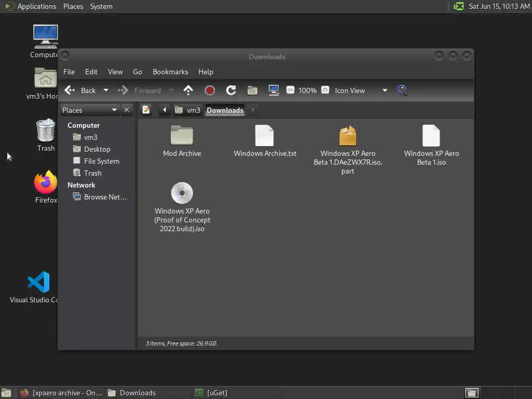Toggle text-based location entry pencil icon

pyautogui.click(x=146, y=110)
